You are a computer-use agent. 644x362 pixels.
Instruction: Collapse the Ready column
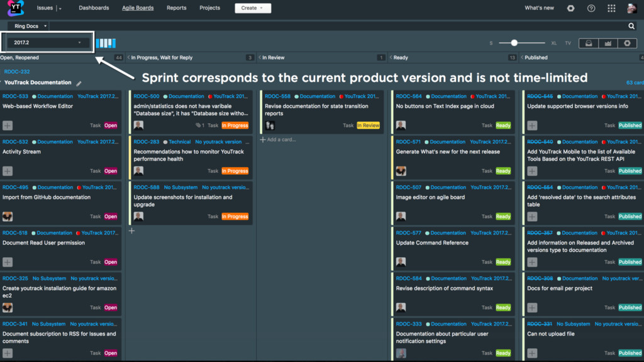pyautogui.click(x=391, y=57)
